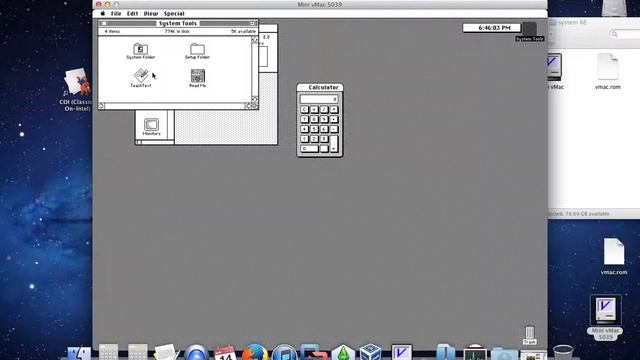The width and height of the screenshot is (640, 360).
Task: Click the Finder window search field
Action: coord(624,34)
